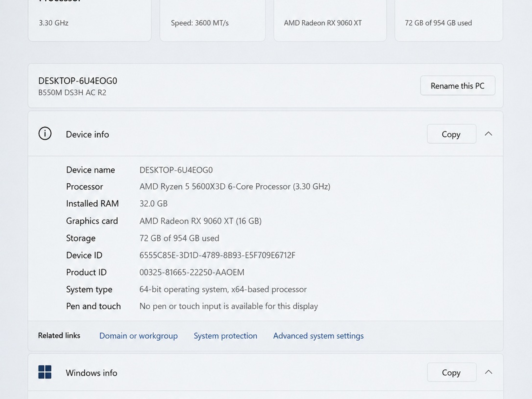Screen dimensions: 532x399
Task: Click the System type label
Action: 89,289
